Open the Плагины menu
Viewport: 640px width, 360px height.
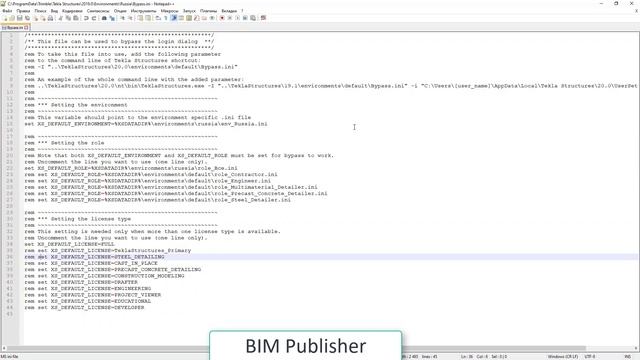tap(208, 11)
